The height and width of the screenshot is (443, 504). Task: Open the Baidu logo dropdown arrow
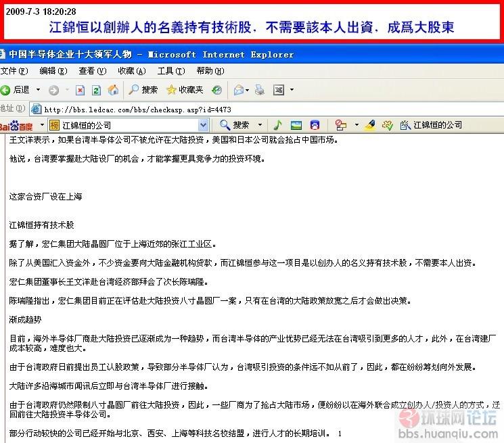pos(42,124)
